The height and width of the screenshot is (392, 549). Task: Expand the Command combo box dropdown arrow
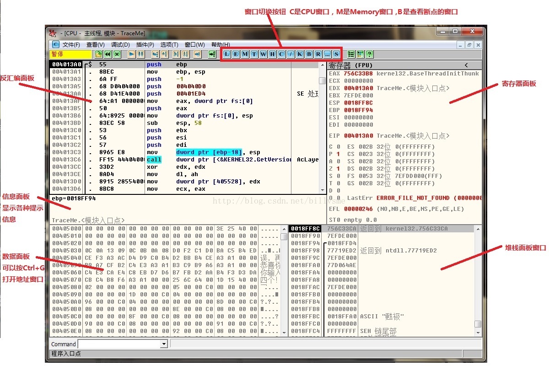point(164,344)
